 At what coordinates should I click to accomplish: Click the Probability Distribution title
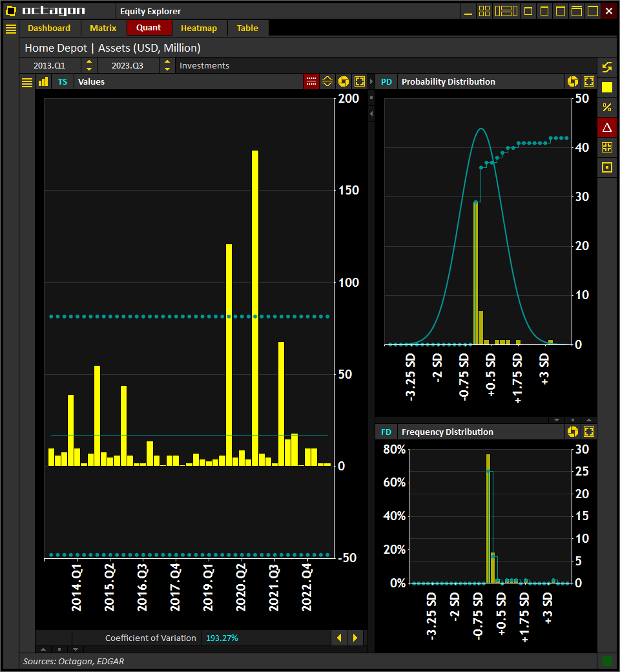coord(448,82)
